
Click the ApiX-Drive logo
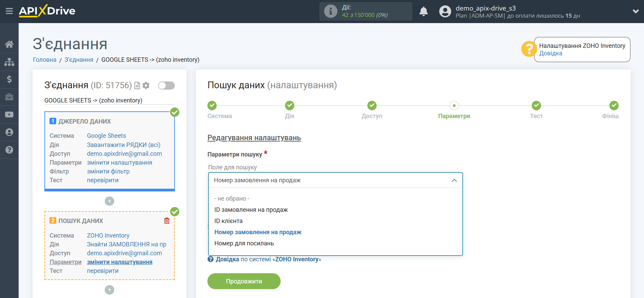tap(47, 11)
